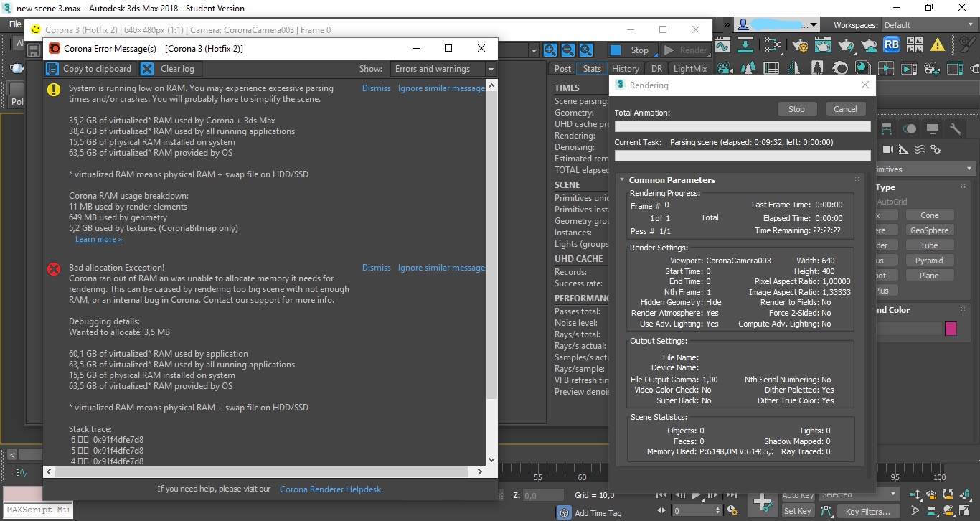
Task: Open Schematic View toolbar icon
Action: click(773, 45)
